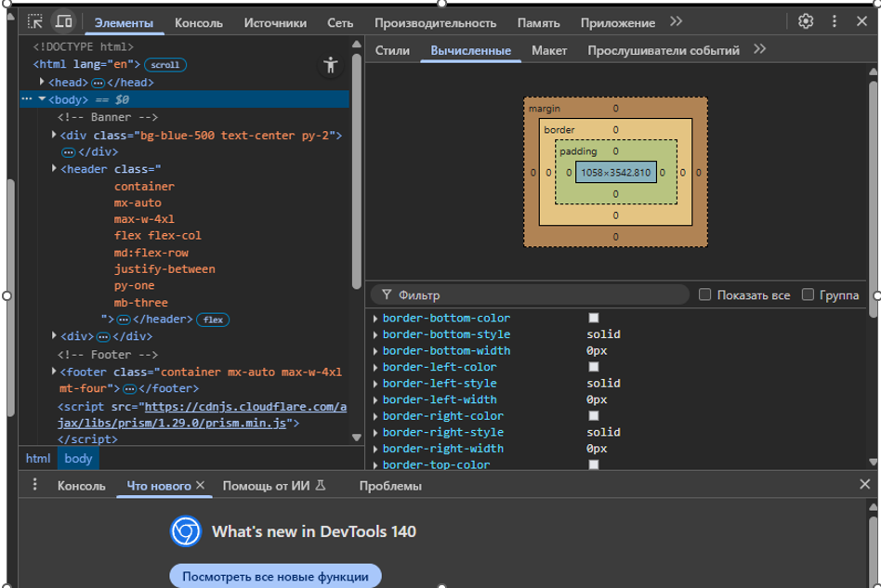
Task: Enable the "Группа" checkbox
Action: (x=808, y=294)
